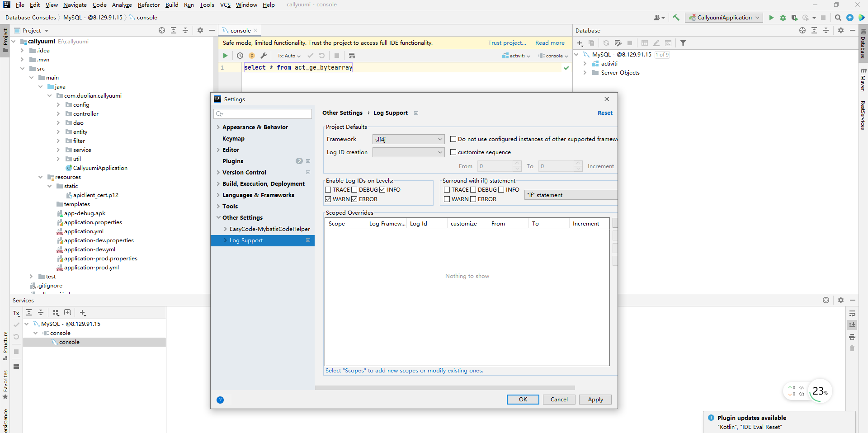The image size is (868, 433).
Task: Open the Navigate menu
Action: tap(75, 5)
